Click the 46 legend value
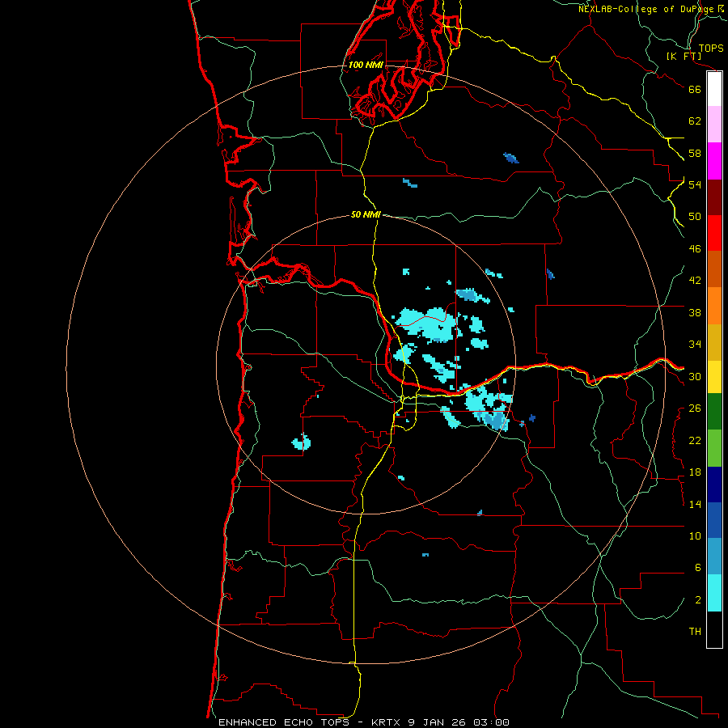Viewport: 728px width, 728px height. (695, 249)
